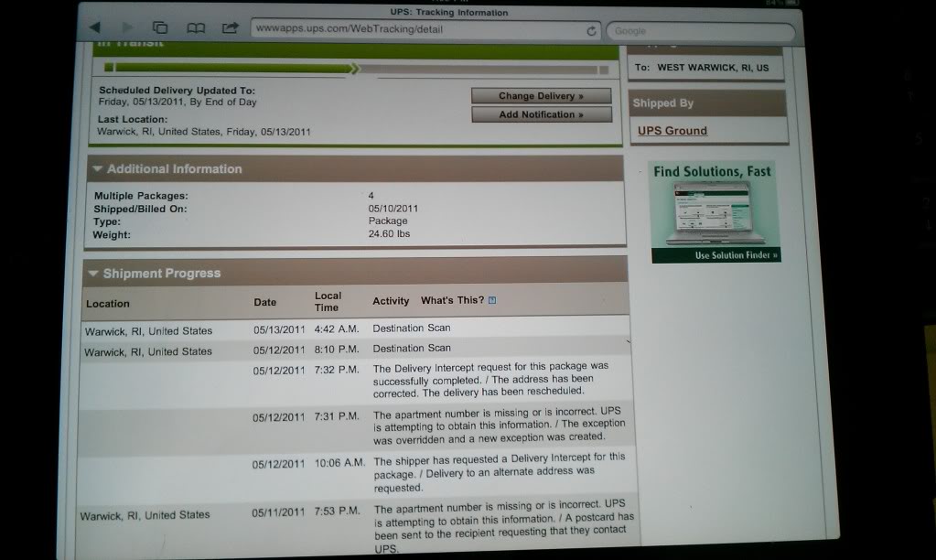Click the 05/13/2011 date in first row

(x=279, y=329)
